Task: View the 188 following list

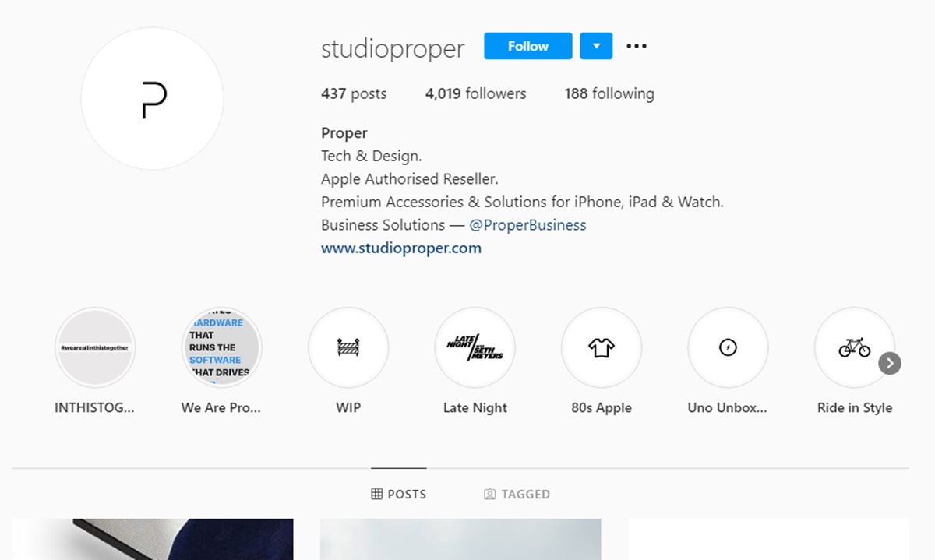Action: point(609,93)
